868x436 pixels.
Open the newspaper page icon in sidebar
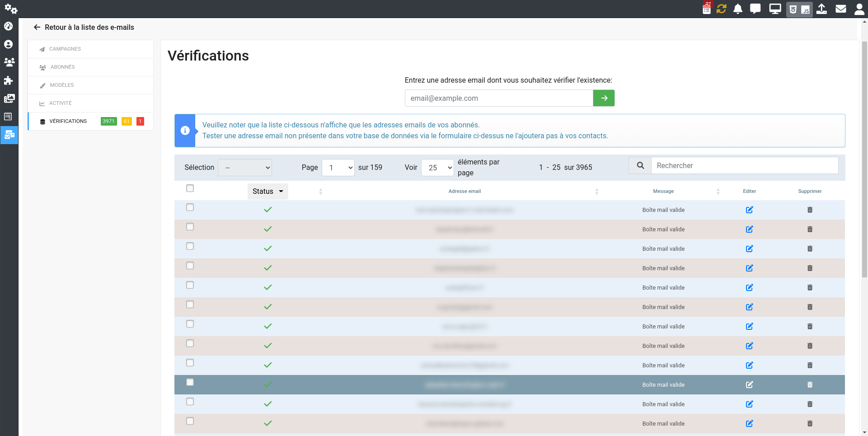8,117
